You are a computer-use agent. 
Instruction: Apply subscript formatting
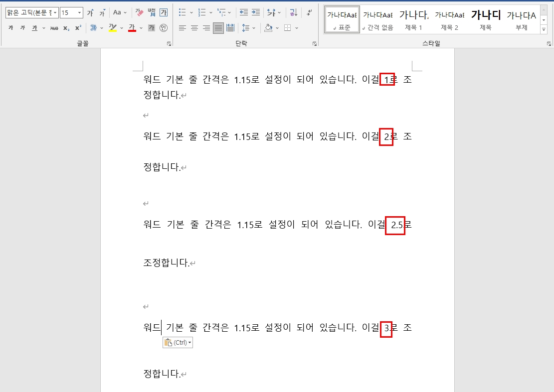click(x=66, y=28)
